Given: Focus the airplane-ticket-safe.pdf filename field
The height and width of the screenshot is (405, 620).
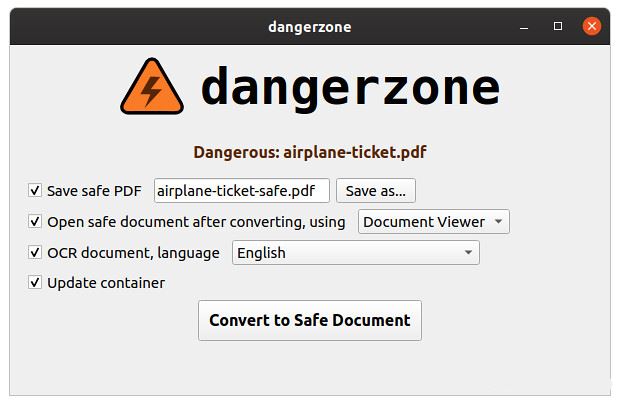Looking at the screenshot, I should pos(241,190).
